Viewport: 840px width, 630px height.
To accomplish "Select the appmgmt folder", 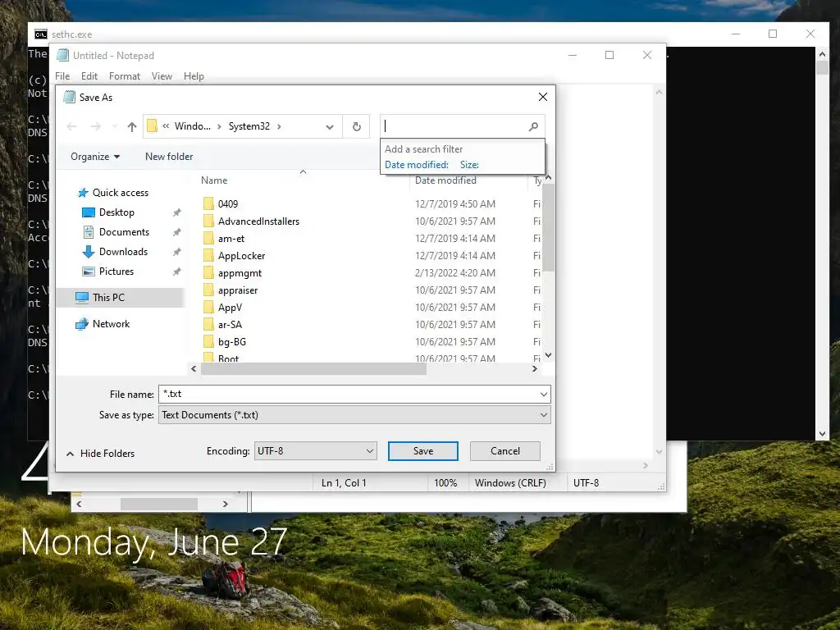I will [240, 273].
